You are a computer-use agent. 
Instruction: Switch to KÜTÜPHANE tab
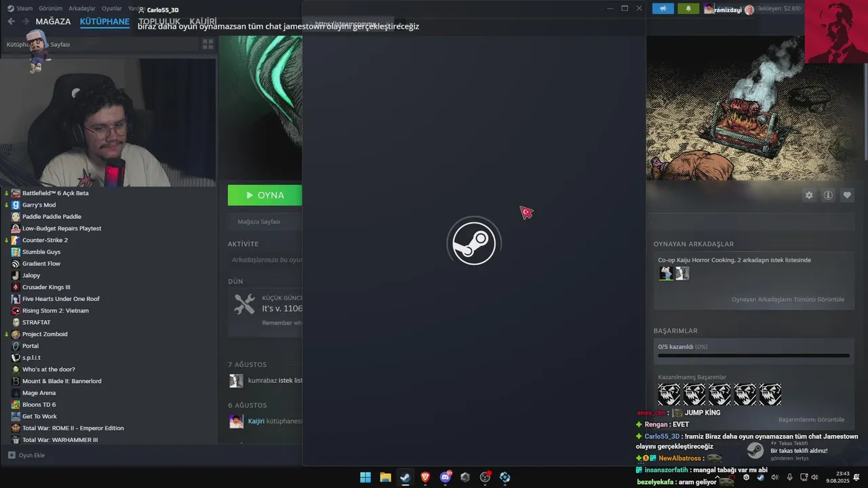point(104,22)
